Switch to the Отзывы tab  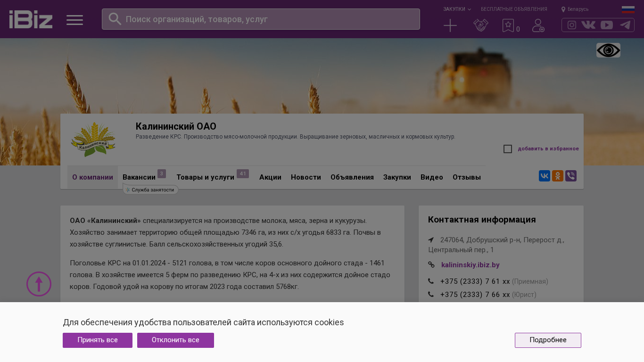pos(467,177)
